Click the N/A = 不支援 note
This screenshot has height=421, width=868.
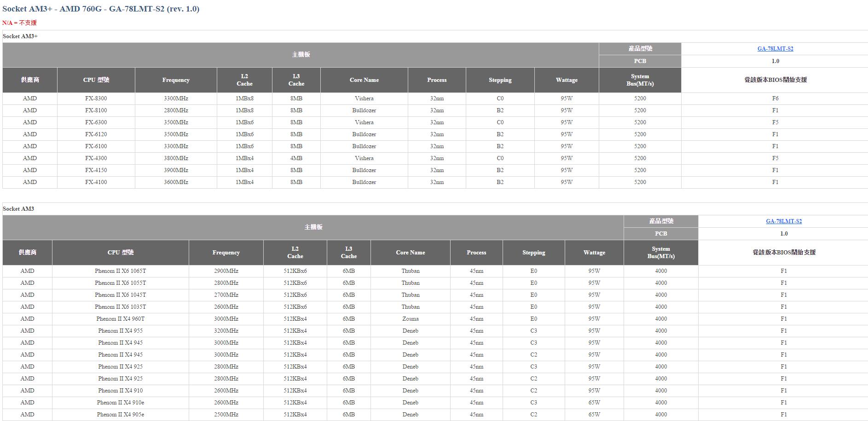pyautogui.click(x=19, y=23)
